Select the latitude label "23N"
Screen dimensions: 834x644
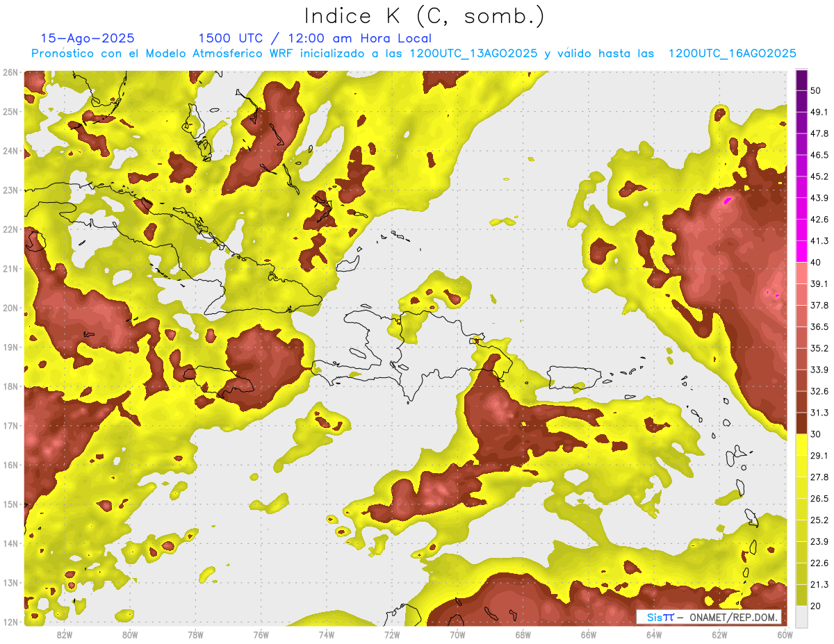[10, 190]
